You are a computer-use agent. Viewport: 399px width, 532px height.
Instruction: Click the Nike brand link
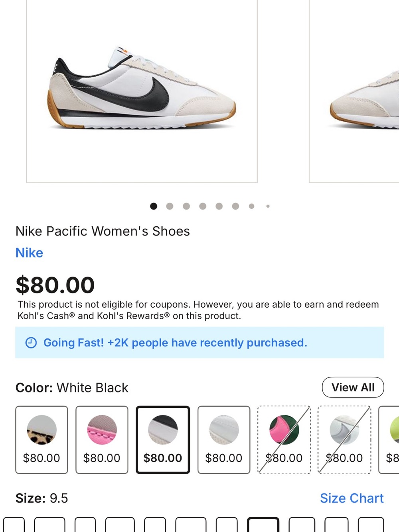pos(29,253)
